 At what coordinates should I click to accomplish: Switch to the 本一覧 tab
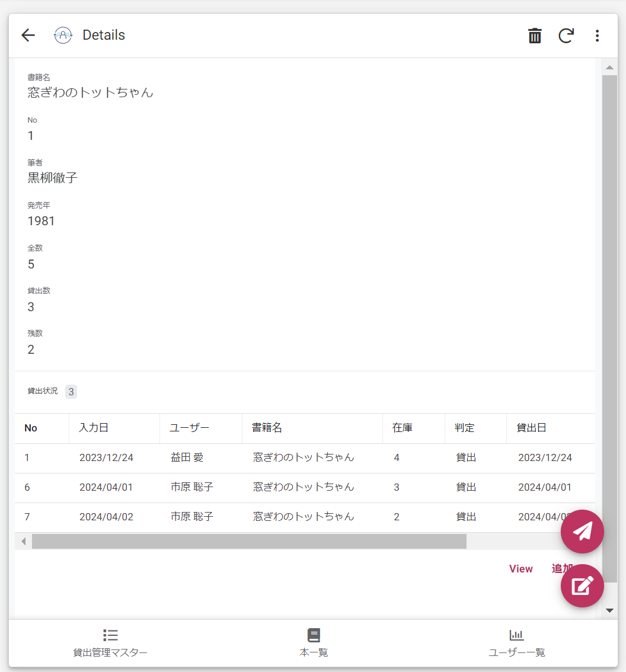(314, 643)
